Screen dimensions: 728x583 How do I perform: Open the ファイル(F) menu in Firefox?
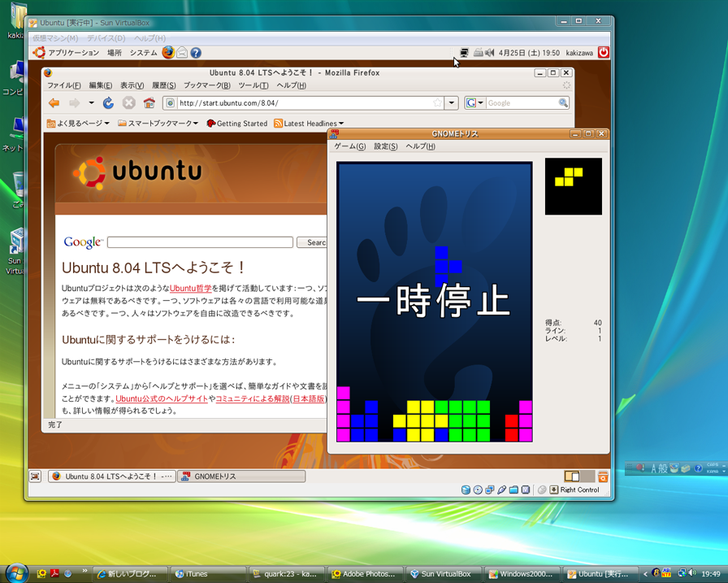[x=64, y=85]
